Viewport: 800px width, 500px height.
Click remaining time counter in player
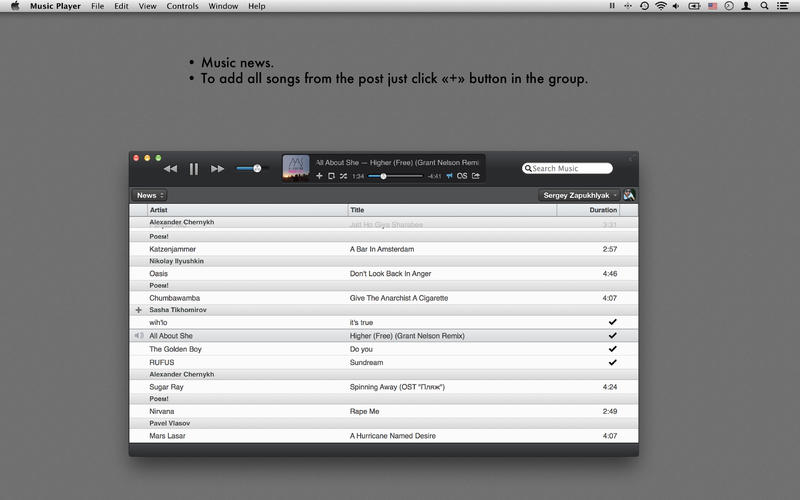pos(434,176)
